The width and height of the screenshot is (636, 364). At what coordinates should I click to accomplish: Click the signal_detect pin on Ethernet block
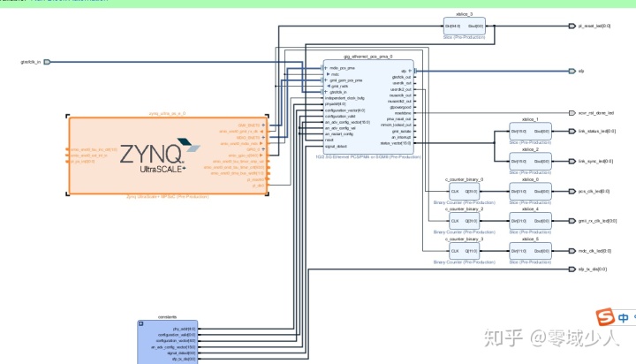tap(336, 146)
